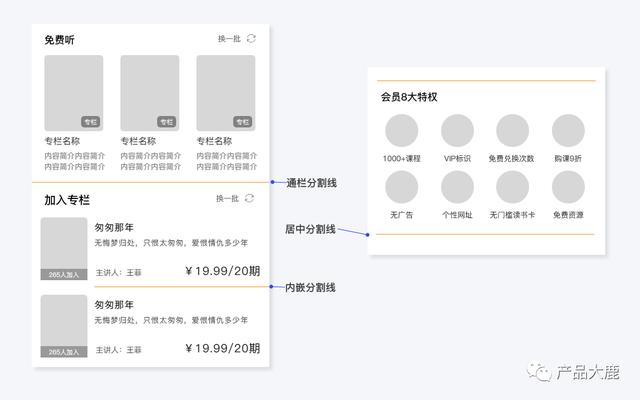Choose the 无广告 privilege icon
This screenshot has width=640, height=400.
click(401, 187)
